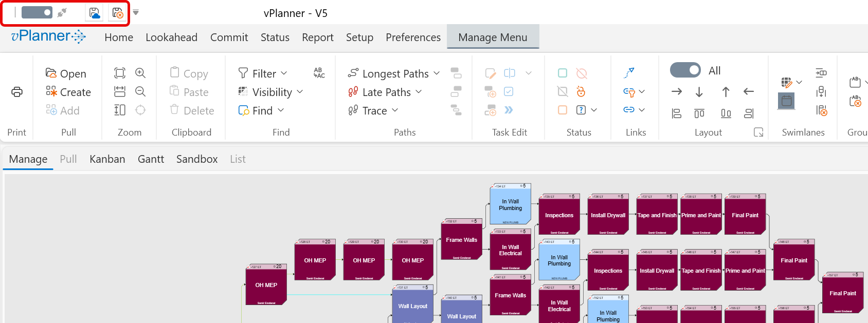Click the Print icon

(17, 92)
